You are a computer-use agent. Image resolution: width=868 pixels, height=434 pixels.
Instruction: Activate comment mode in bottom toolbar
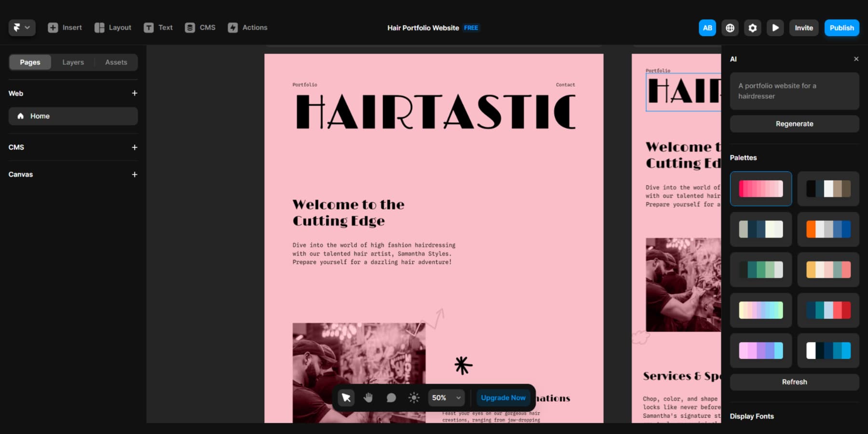point(391,397)
